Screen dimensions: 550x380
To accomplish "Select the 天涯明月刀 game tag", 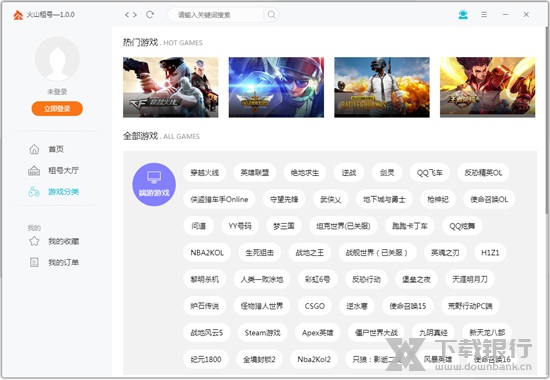I will pyautogui.click(x=470, y=279).
